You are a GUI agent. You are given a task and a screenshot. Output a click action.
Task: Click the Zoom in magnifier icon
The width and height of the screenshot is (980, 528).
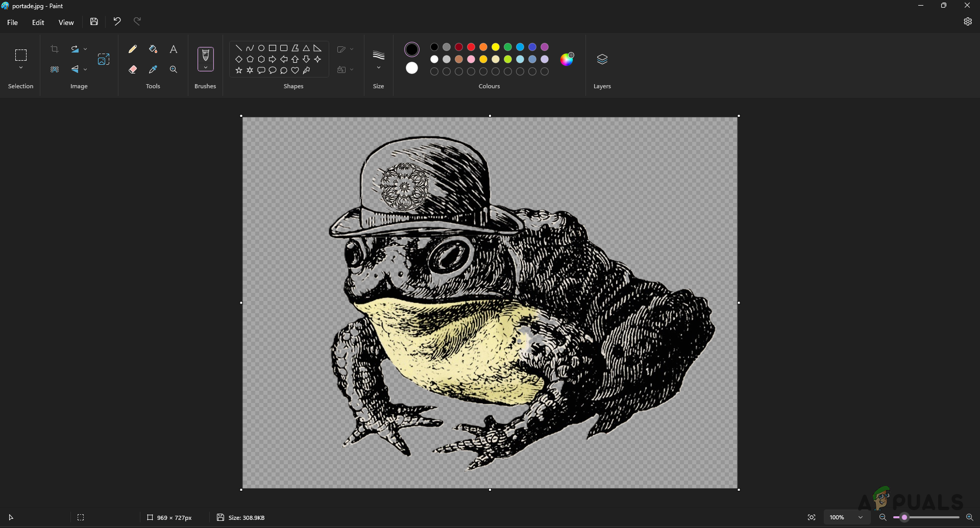(970, 517)
